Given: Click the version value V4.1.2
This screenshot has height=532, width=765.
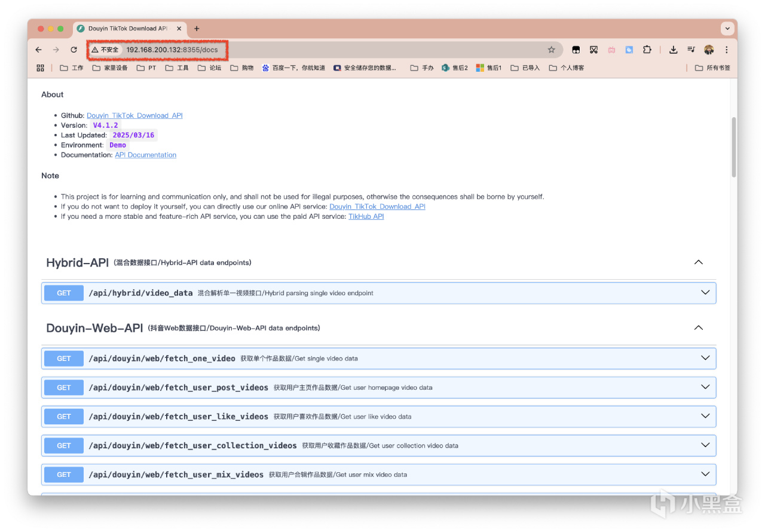Looking at the screenshot, I should pos(106,126).
